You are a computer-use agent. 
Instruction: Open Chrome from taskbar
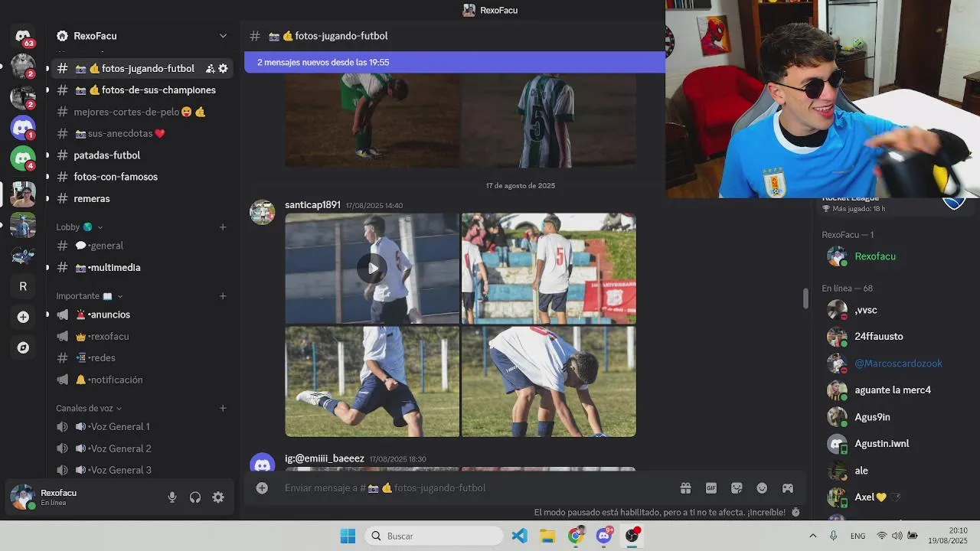click(x=576, y=536)
